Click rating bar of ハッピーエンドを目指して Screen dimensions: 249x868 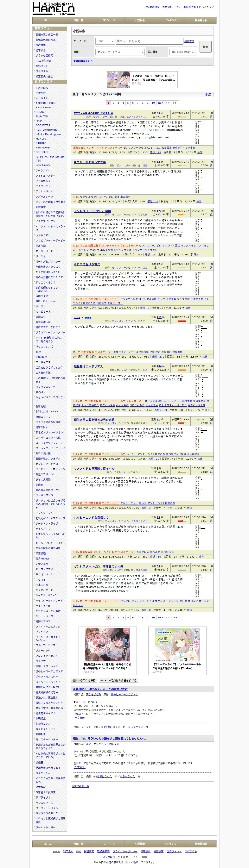(x=182, y=521)
